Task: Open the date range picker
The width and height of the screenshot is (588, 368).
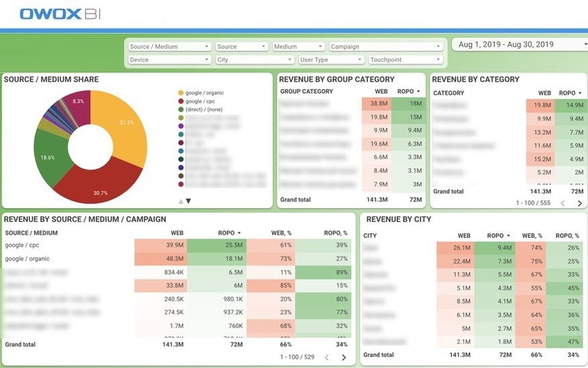Action: [520, 44]
